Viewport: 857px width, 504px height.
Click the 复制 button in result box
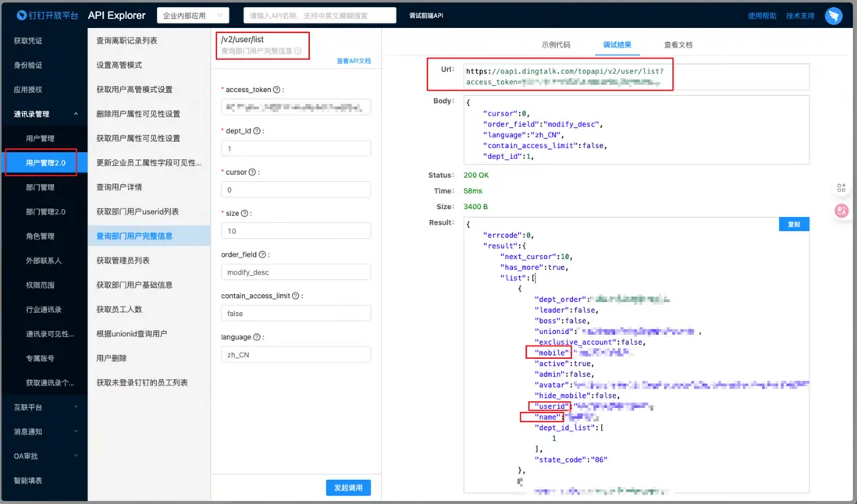tap(794, 225)
